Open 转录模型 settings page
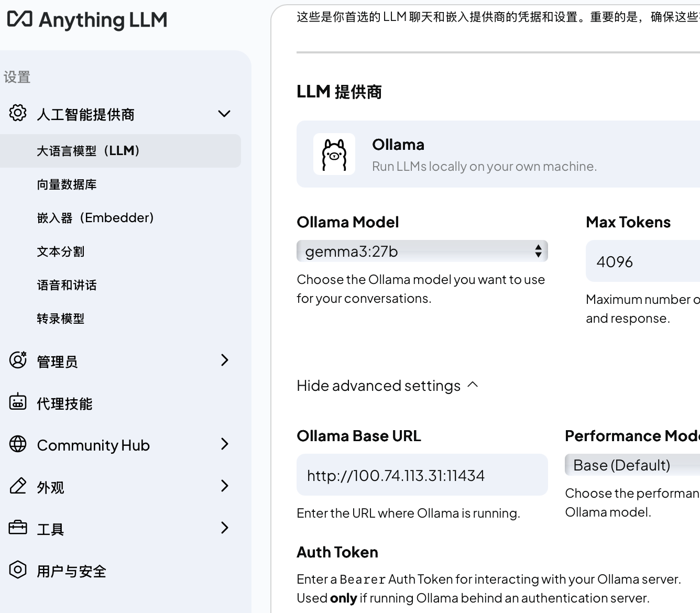Image resolution: width=700 pixels, height=613 pixels. pos(60,319)
